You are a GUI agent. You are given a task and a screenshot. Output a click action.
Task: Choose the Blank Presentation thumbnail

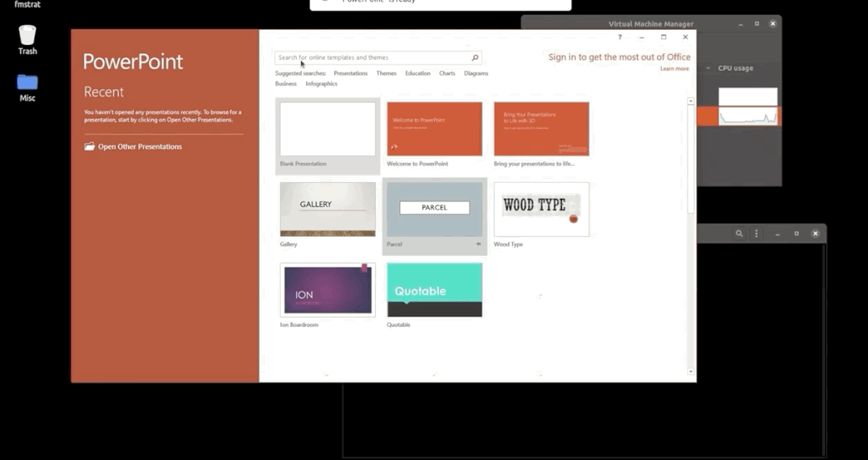point(328,129)
